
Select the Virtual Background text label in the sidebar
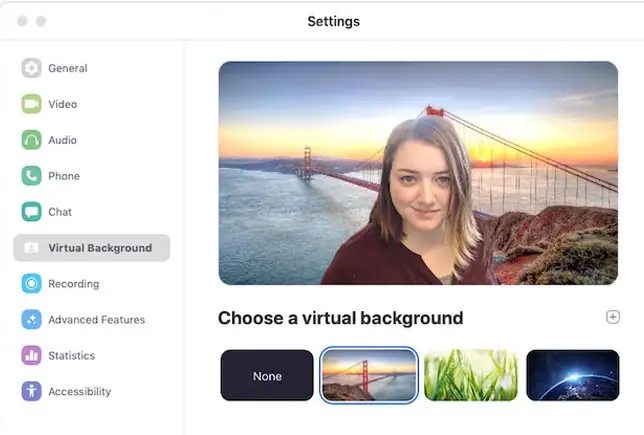[100, 248]
